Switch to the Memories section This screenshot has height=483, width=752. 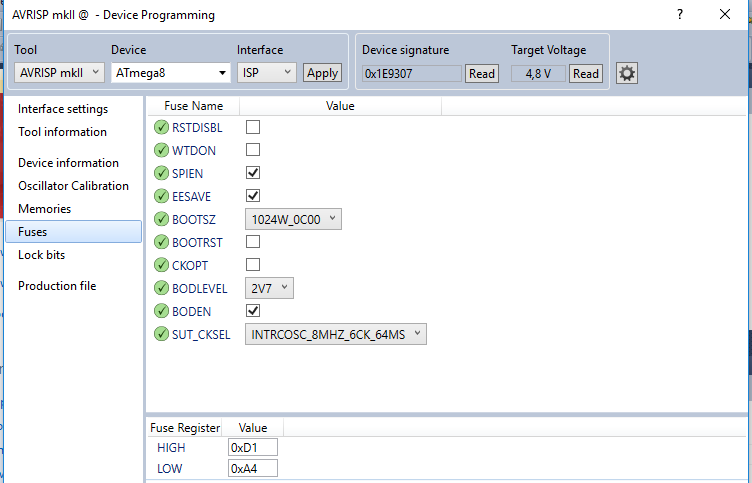tap(45, 209)
